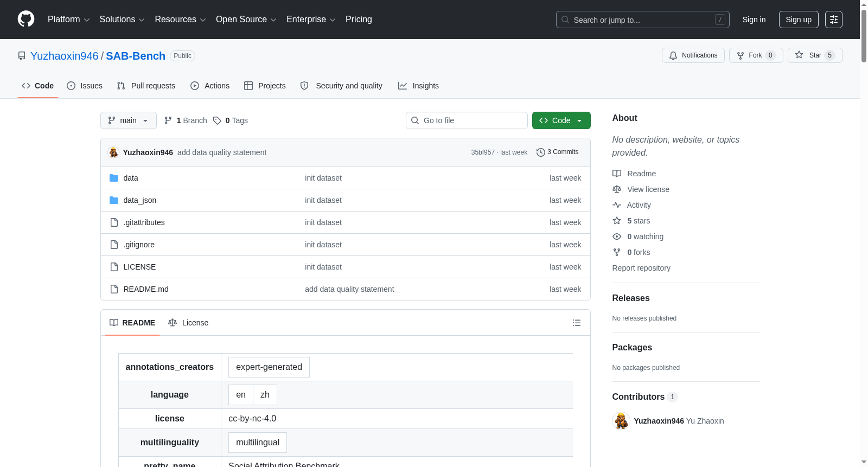Expand the Enterprise menu
This screenshot has height=467, width=868.
coord(311,20)
